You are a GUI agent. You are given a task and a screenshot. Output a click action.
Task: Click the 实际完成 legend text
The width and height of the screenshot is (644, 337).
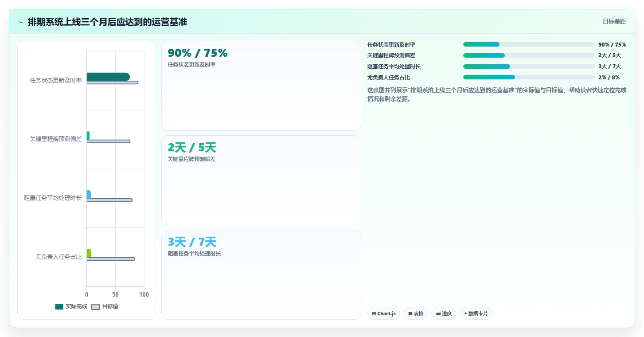tap(76, 306)
